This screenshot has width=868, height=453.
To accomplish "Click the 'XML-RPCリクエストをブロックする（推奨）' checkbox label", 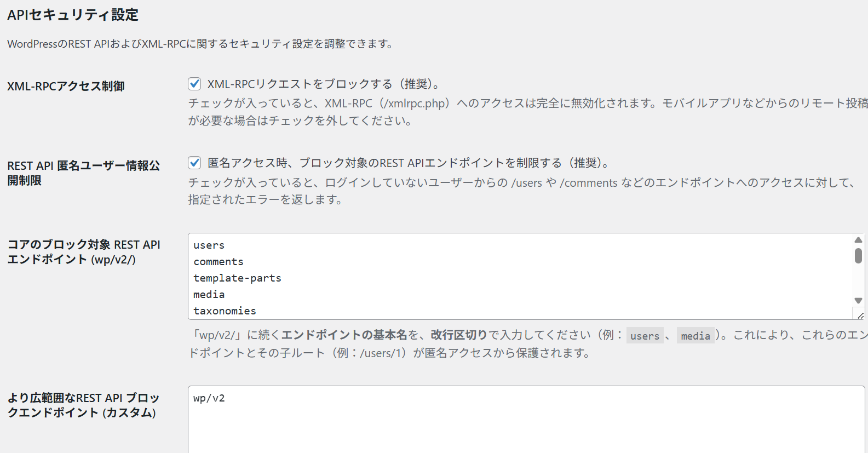I will pyautogui.click(x=323, y=84).
